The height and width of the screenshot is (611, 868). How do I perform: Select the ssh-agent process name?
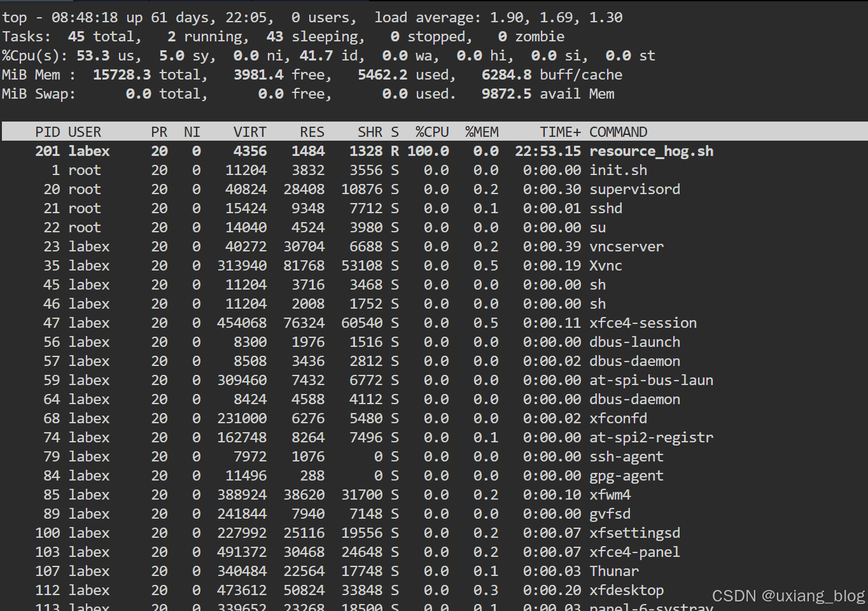[627, 457]
